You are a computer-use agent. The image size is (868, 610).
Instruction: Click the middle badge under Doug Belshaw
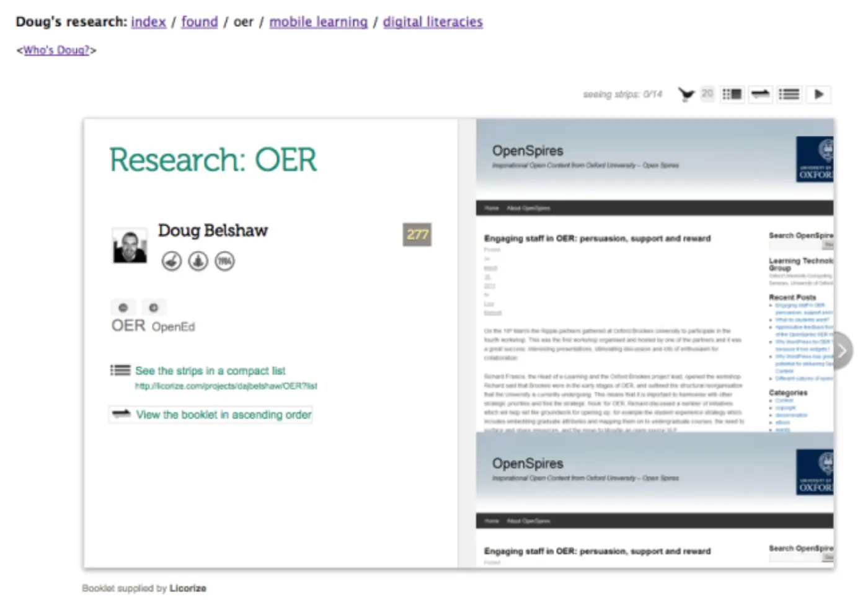198,261
